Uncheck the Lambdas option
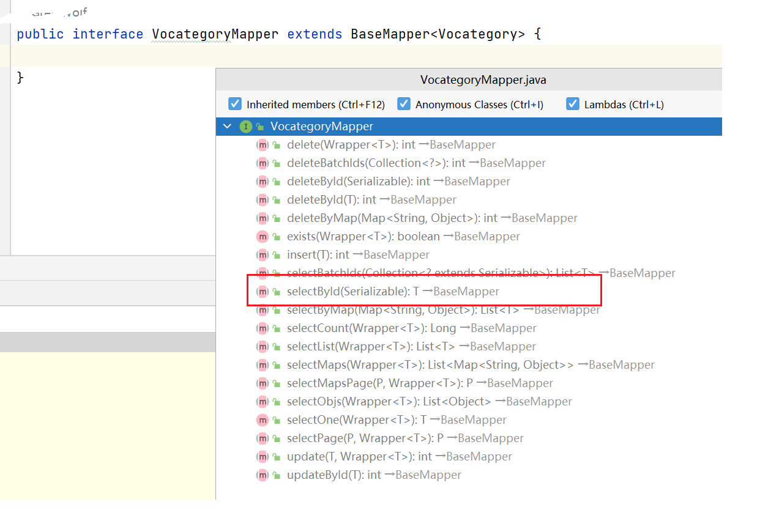The height and width of the screenshot is (532, 779). [x=572, y=104]
